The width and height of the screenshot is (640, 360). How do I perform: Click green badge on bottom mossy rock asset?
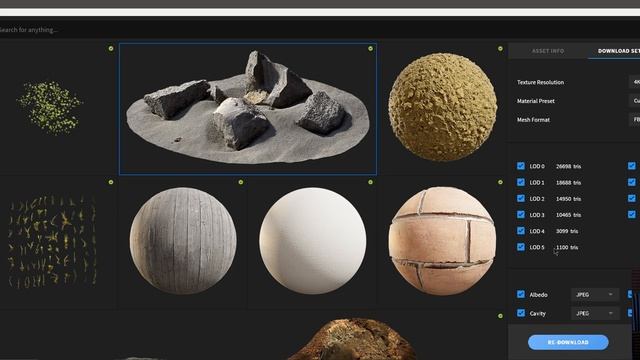(500, 316)
